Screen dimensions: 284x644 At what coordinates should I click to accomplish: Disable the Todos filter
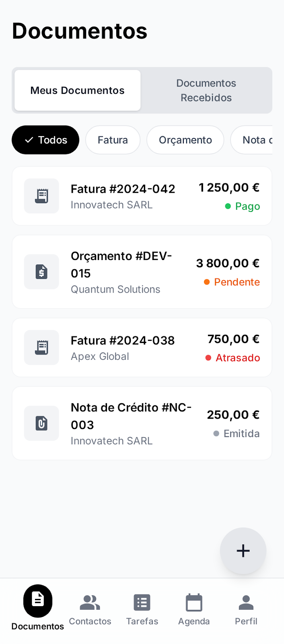pos(45,140)
